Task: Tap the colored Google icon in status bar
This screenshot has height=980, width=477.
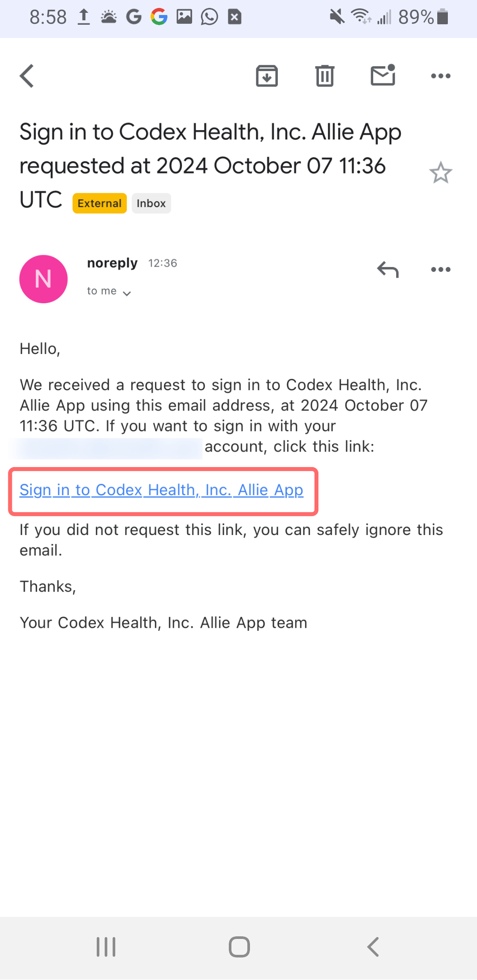Action: click(159, 17)
